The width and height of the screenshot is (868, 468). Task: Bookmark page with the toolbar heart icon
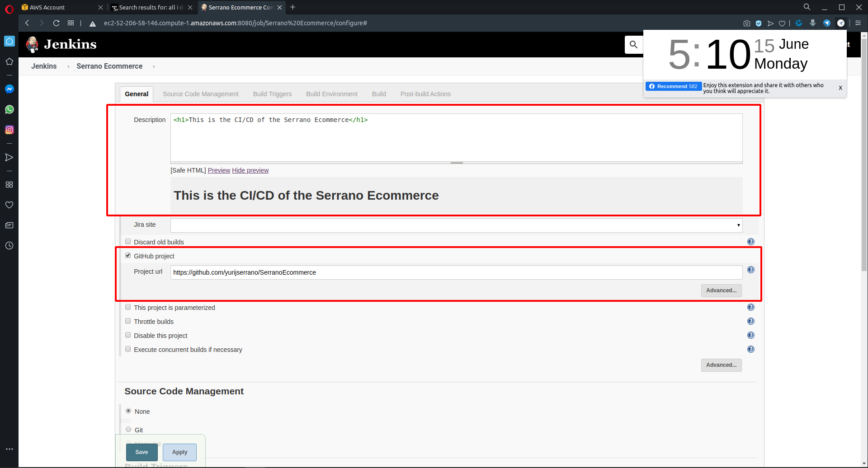782,23
